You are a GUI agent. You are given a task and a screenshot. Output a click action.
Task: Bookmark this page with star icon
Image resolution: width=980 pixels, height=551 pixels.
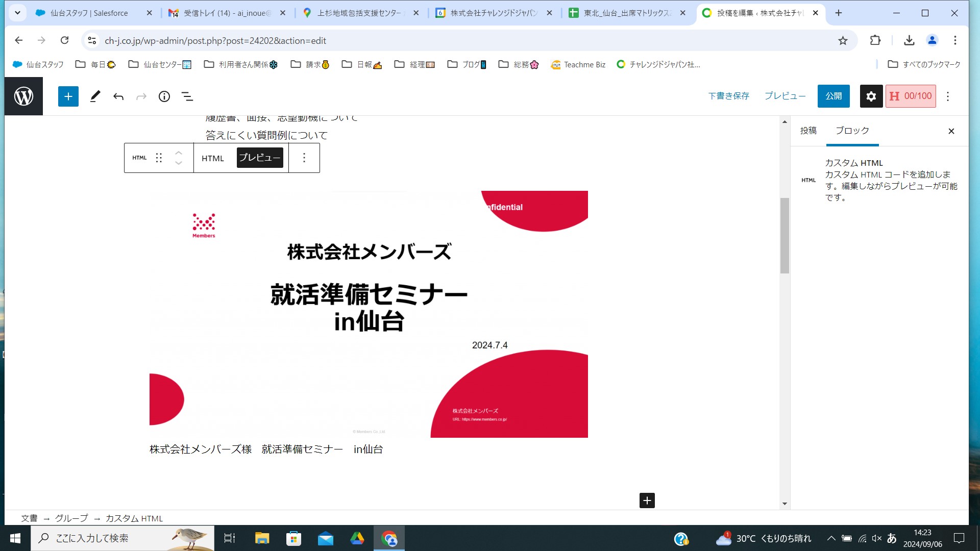(x=843, y=40)
